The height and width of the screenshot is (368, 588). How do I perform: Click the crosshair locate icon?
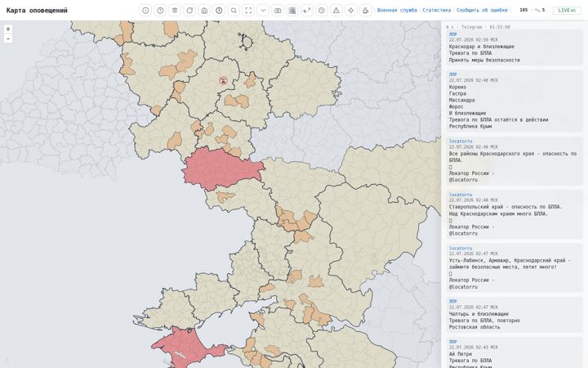pos(351,11)
